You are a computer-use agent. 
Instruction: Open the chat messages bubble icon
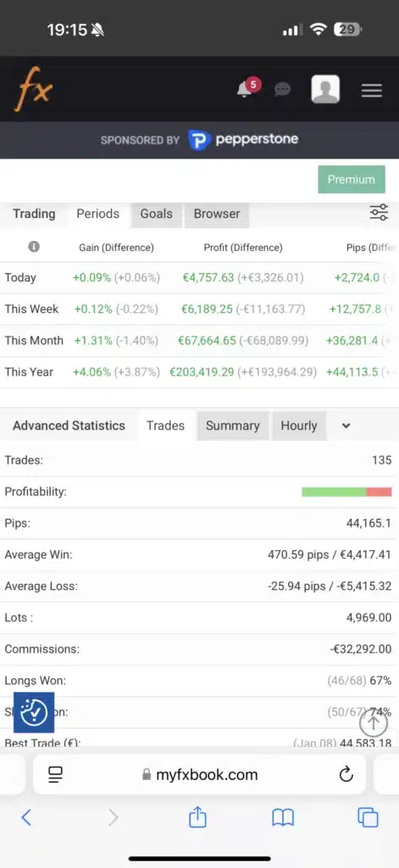pyautogui.click(x=282, y=89)
